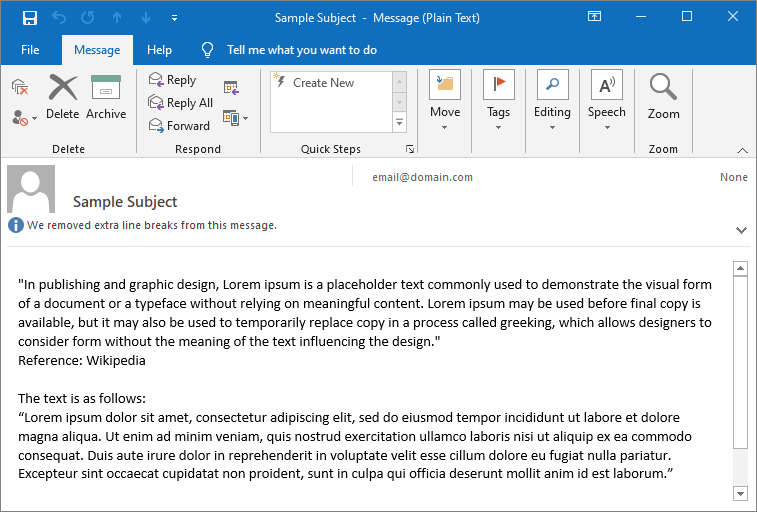Archive the message
This screenshot has height=512, width=757.
pyautogui.click(x=106, y=97)
